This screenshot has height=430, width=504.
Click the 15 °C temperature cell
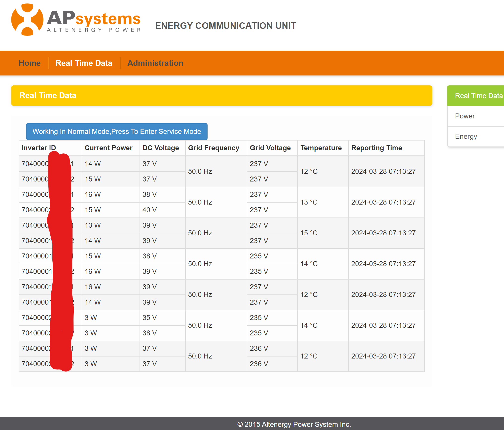tap(309, 233)
